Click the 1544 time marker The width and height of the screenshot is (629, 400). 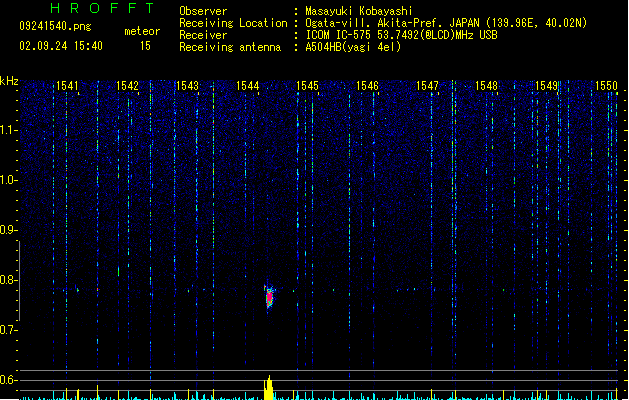tap(248, 86)
